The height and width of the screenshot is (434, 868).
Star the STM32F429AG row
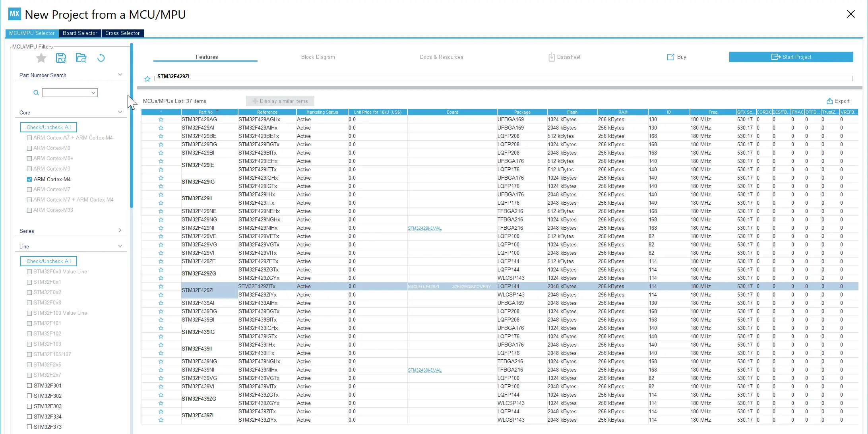point(161,119)
